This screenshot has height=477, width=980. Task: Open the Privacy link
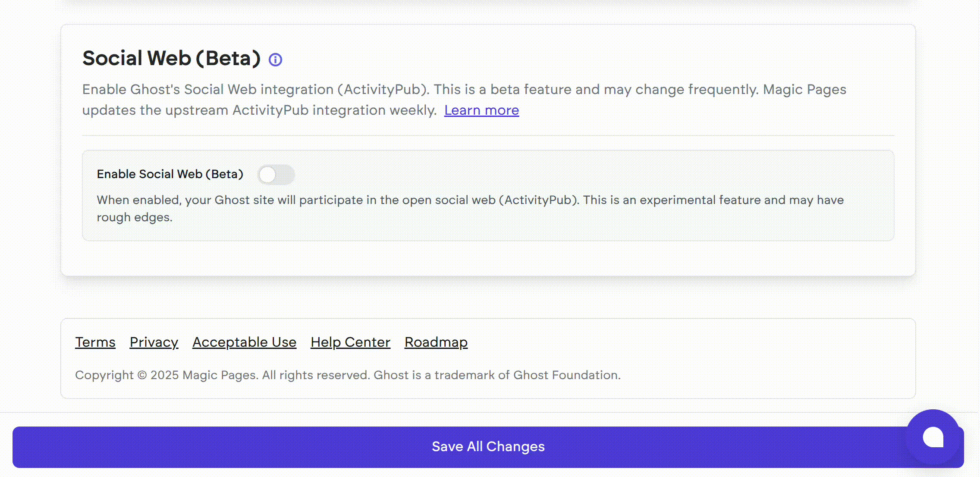(x=154, y=342)
